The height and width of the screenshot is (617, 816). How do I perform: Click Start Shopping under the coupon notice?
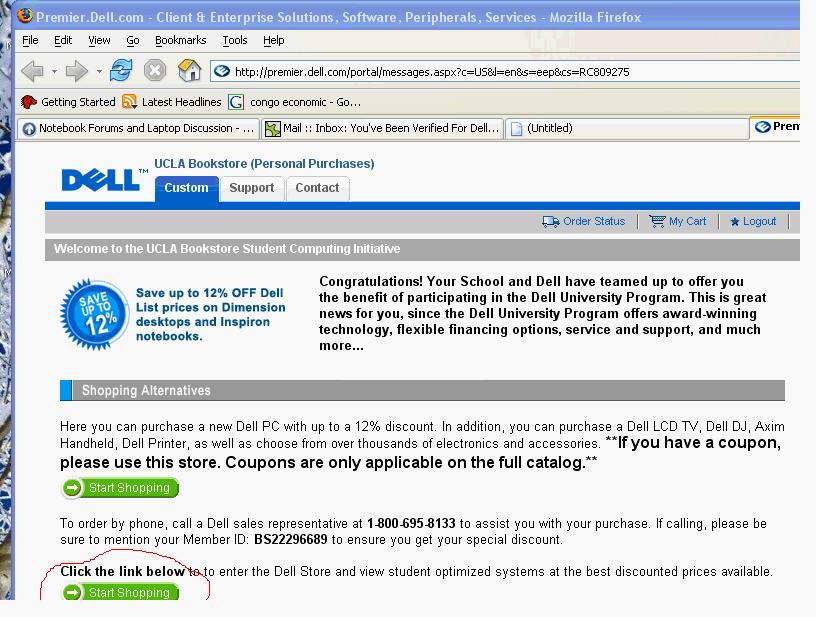(120, 488)
